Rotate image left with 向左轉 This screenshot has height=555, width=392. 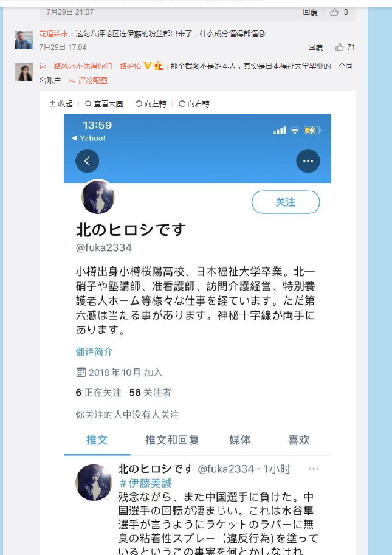tap(151, 104)
